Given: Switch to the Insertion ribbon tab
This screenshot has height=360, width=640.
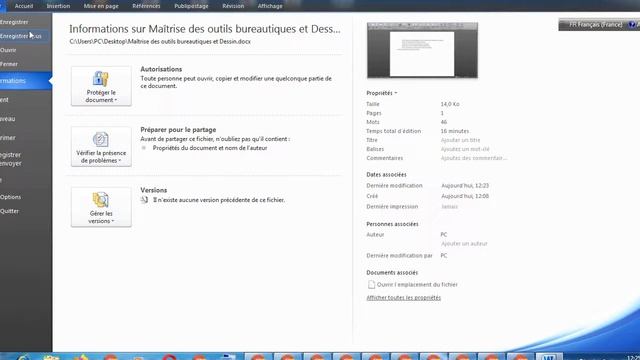Looking at the screenshot, I should [x=58, y=6].
